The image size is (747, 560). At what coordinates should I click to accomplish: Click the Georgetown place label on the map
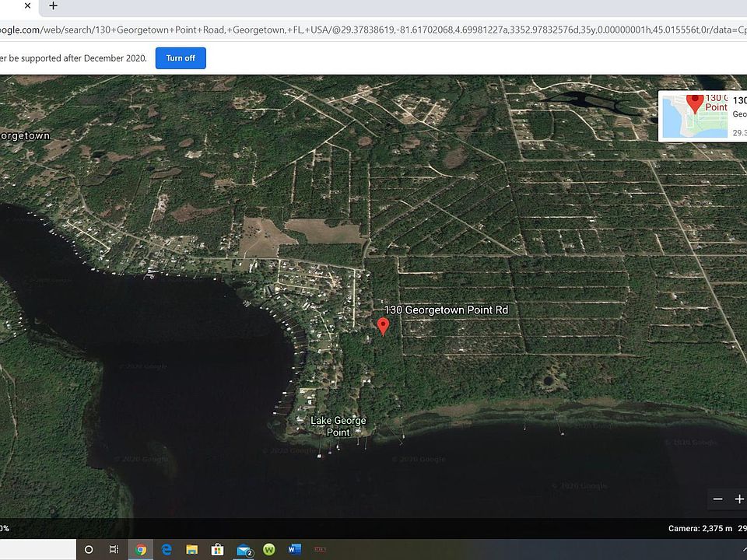tap(25, 135)
